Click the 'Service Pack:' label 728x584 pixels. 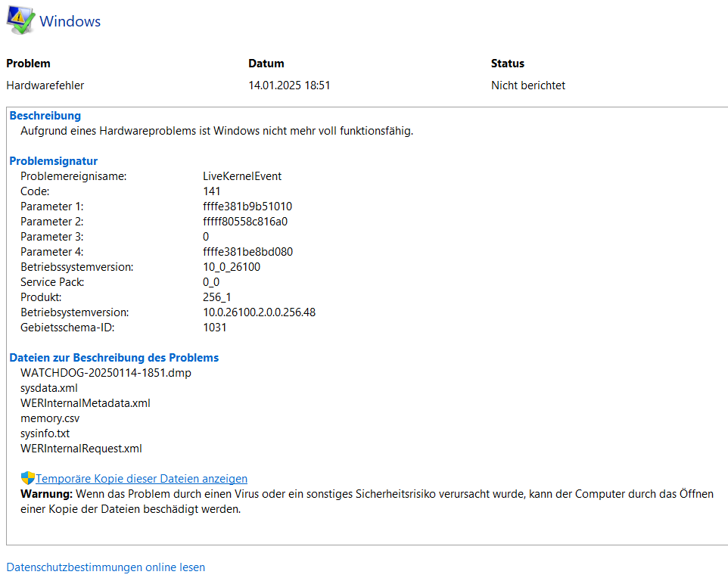pos(52,282)
